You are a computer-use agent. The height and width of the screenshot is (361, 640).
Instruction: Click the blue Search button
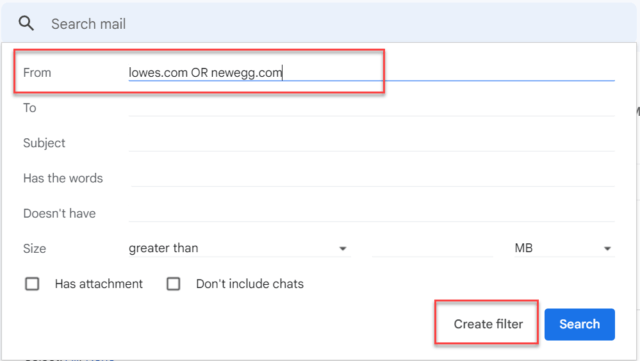click(580, 324)
